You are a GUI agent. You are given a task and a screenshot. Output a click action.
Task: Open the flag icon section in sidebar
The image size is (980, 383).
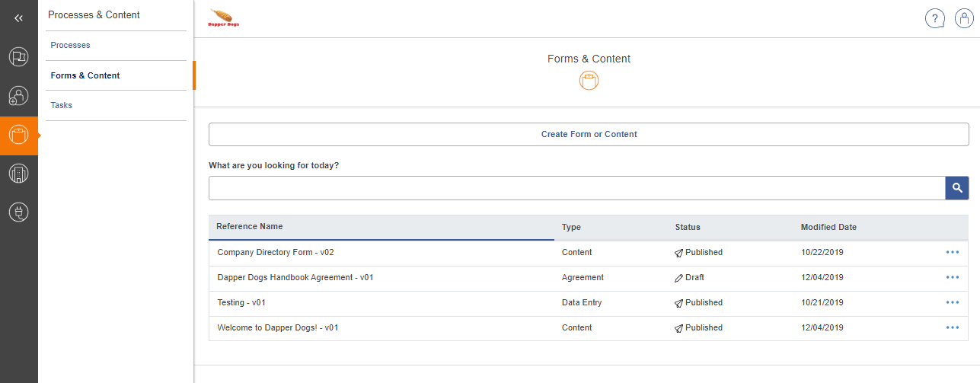(18, 56)
